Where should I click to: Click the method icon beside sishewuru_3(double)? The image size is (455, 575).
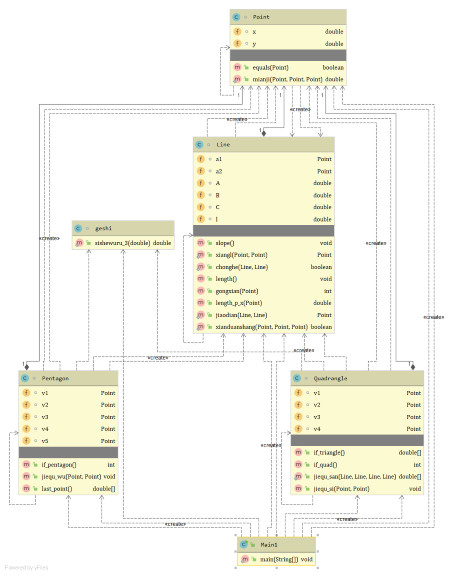click(79, 243)
